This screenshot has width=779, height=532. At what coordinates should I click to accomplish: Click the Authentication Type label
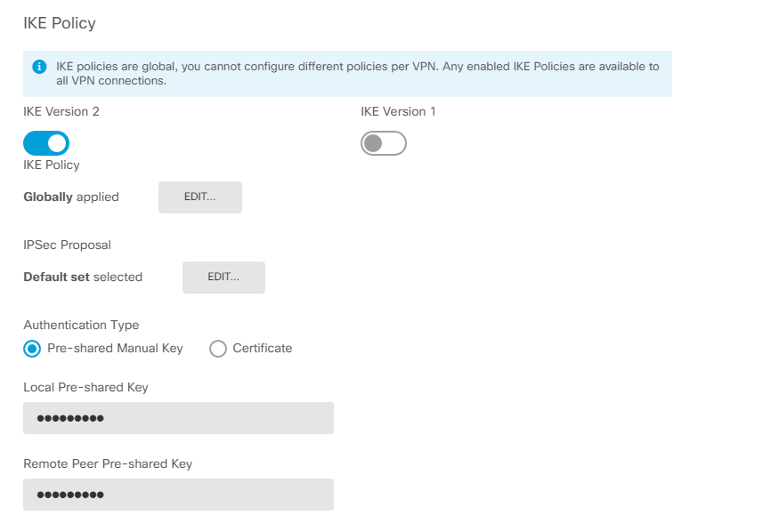[81, 325]
